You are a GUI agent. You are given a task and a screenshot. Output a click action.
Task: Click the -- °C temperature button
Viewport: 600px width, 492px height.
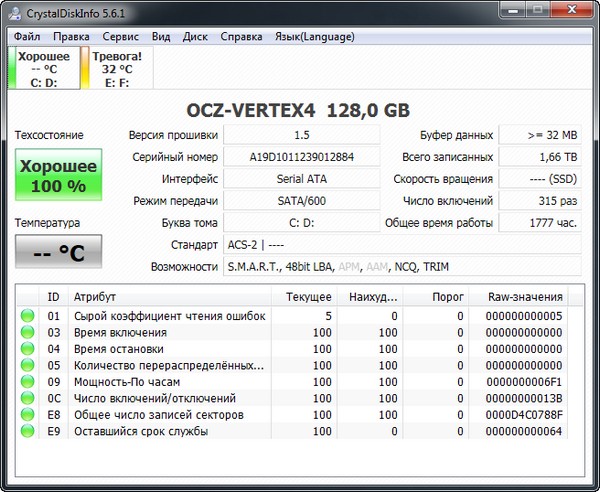[58, 252]
